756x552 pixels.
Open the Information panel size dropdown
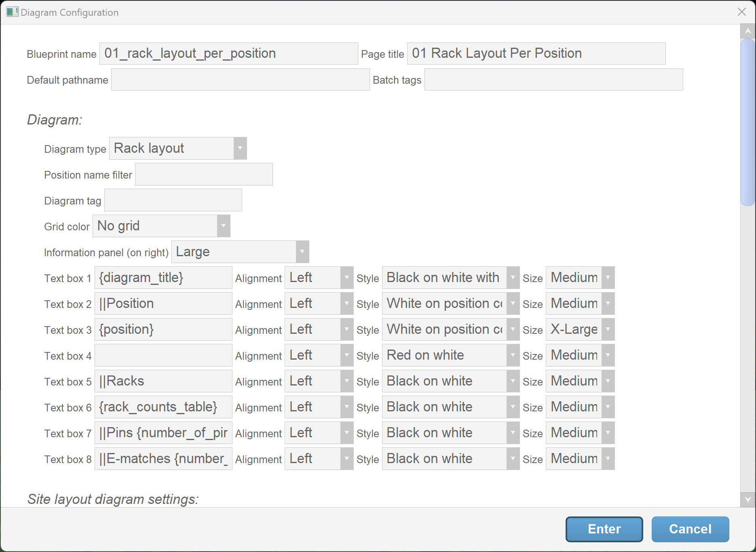(x=302, y=252)
